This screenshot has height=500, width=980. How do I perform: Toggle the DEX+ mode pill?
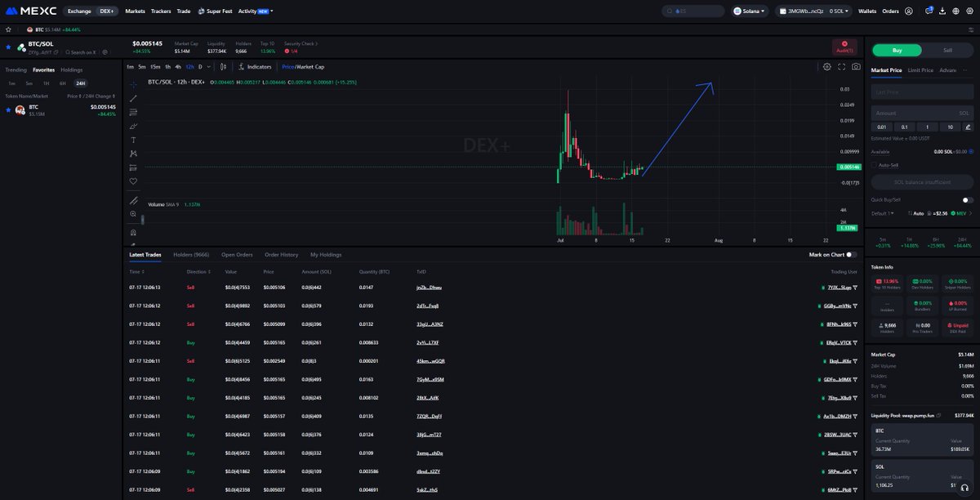pyautogui.click(x=106, y=11)
